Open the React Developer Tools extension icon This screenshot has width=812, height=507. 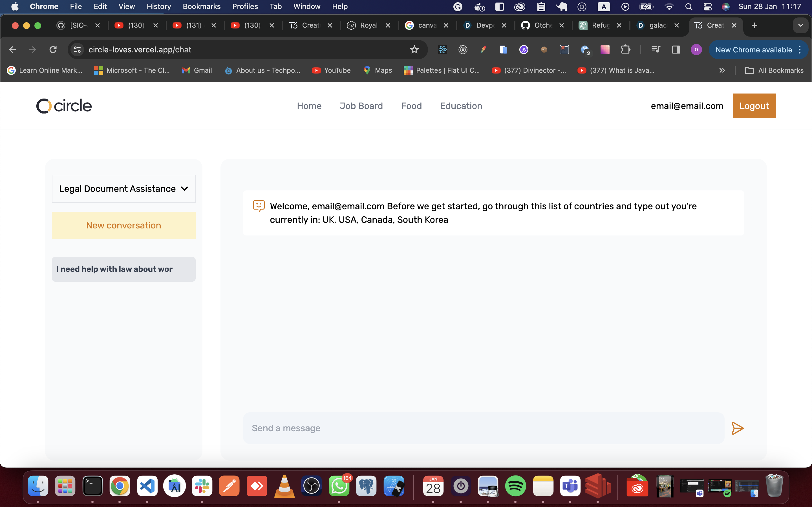point(443,50)
